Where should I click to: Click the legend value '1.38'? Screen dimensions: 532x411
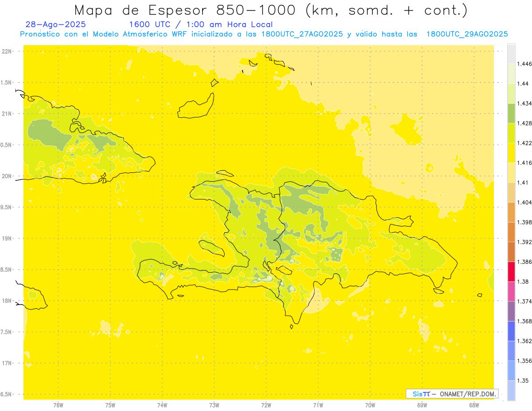pos(524,282)
